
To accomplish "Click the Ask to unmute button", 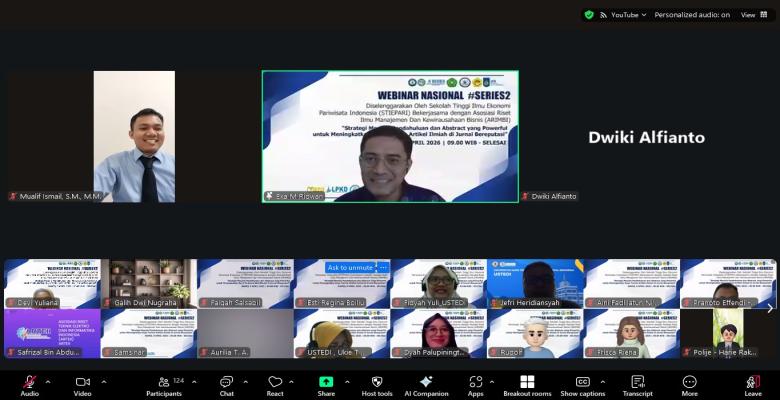I will coord(350,268).
